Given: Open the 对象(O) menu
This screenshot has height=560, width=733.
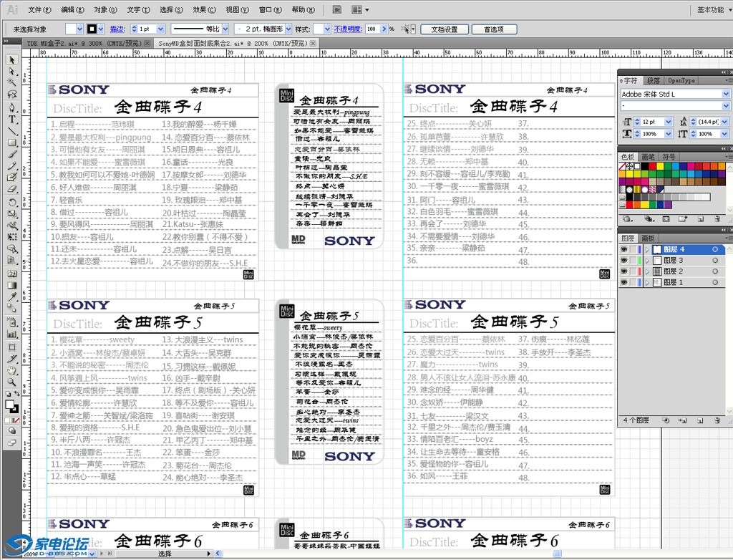Looking at the screenshot, I should coord(105,9).
